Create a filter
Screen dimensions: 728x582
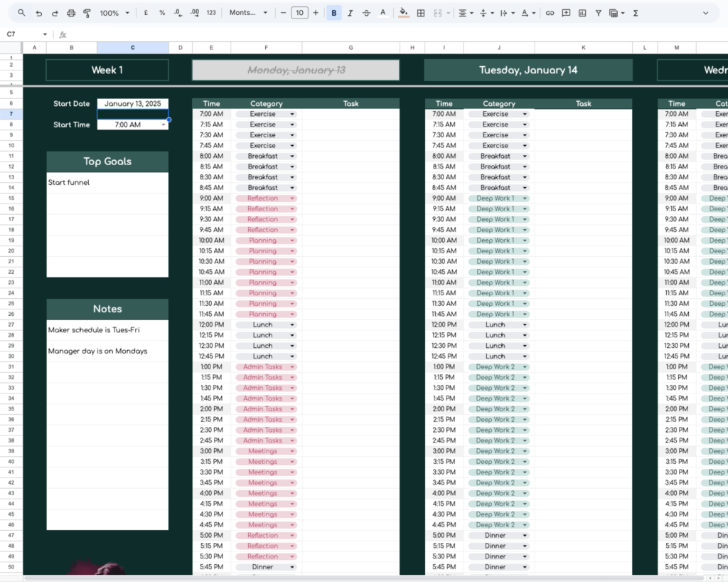tap(598, 12)
